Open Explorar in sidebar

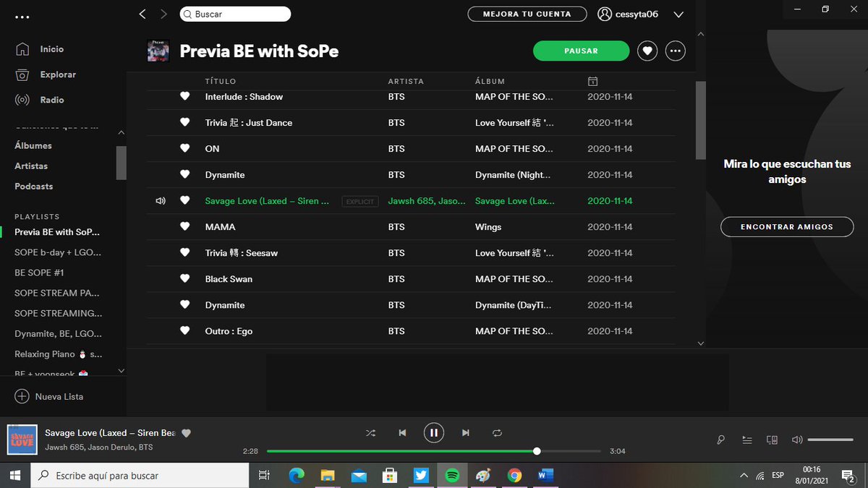point(46,74)
